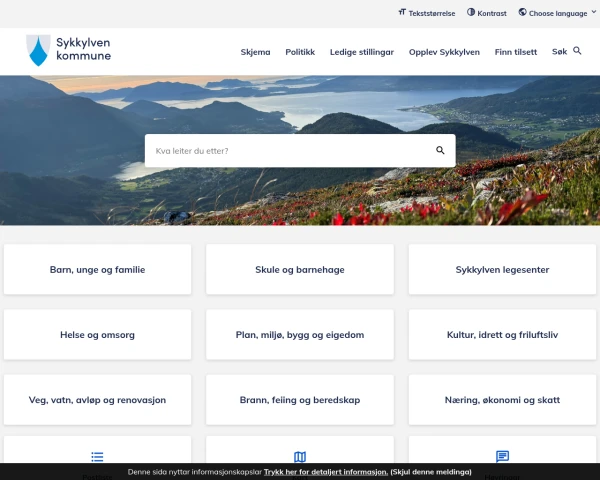Open search via the Søk magnifier icon
This screenshot has height=480, width=600.
tap(577, 50)
